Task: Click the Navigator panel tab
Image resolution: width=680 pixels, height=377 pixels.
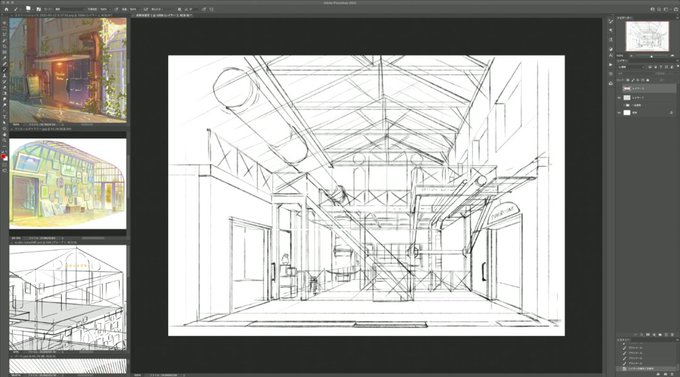Action: click(624, 18)
